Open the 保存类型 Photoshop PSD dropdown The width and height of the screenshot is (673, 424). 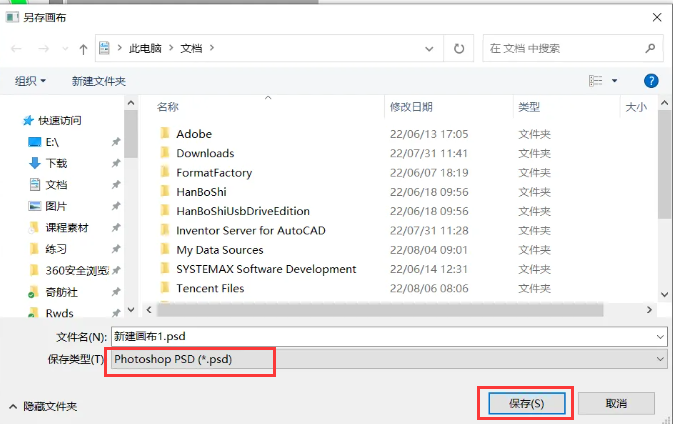coord(389,359)
